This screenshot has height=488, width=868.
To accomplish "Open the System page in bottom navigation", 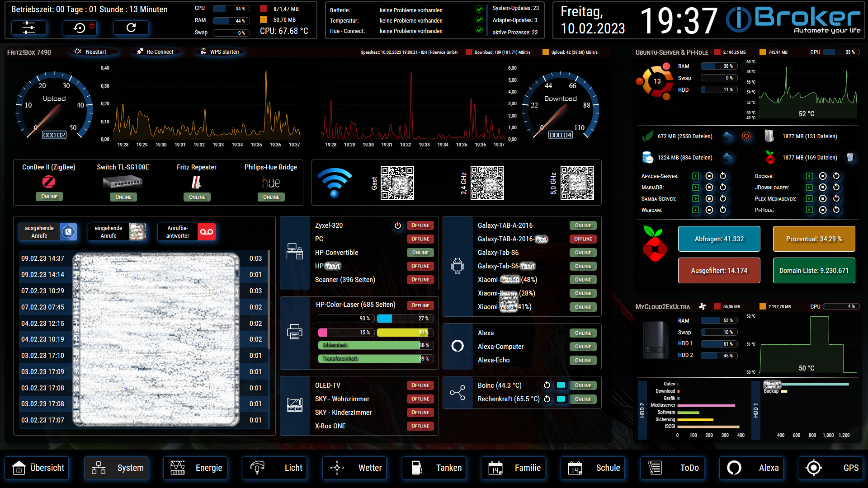I will click(x=116, y=468).
